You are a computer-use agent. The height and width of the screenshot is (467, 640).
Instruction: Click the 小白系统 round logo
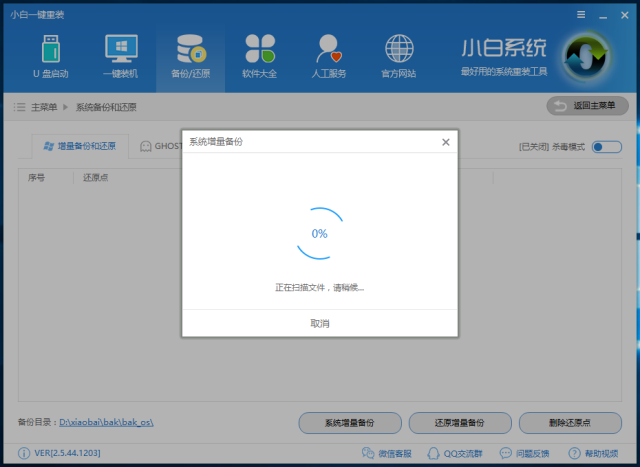(x=587, y=57)
